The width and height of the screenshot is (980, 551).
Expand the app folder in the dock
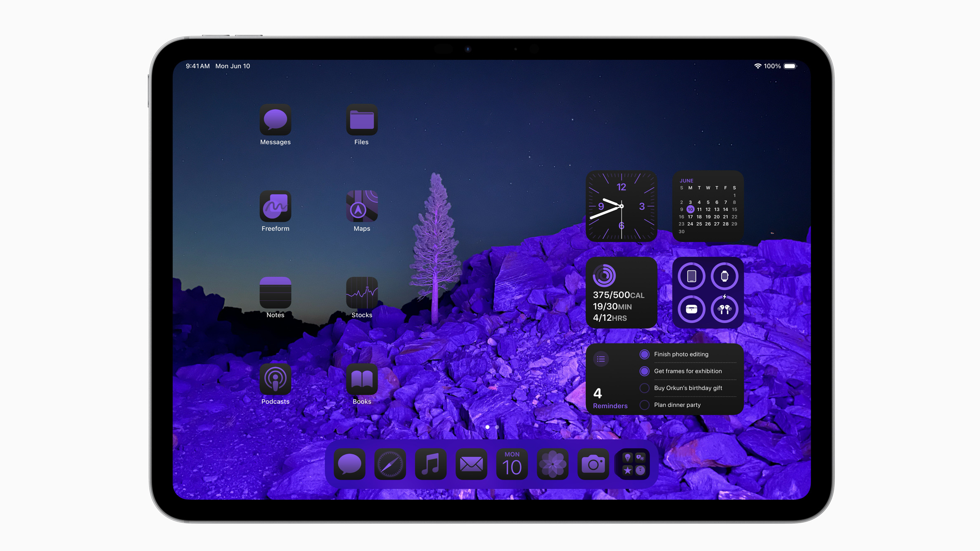click(x=632, y=463)
